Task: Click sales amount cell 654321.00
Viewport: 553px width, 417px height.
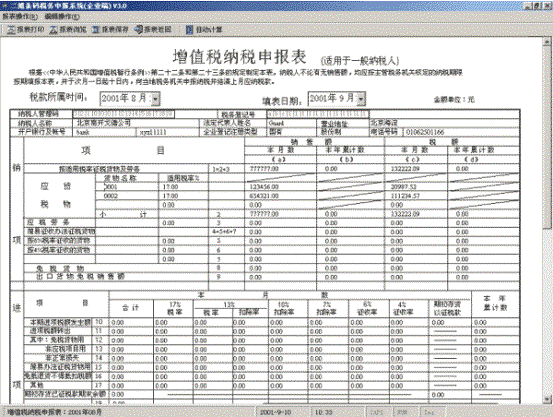Action: click(x=280, y=196)
